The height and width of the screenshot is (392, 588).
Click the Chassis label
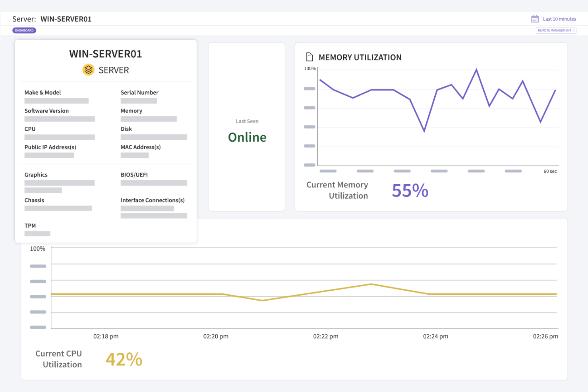(x=34, y=200)
